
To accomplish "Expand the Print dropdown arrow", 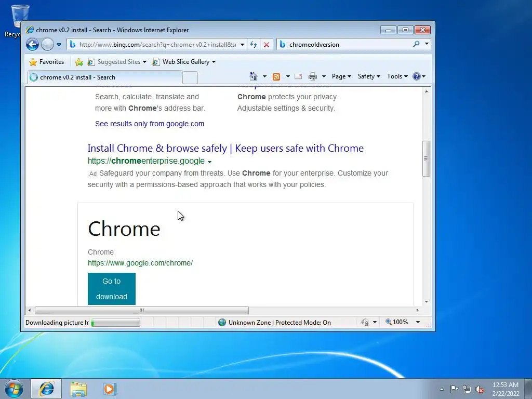I will click(x=324, y=76).
